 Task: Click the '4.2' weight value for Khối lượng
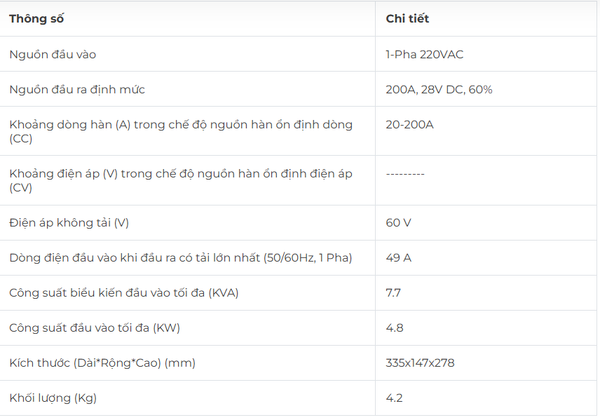(x=394, y=398)
